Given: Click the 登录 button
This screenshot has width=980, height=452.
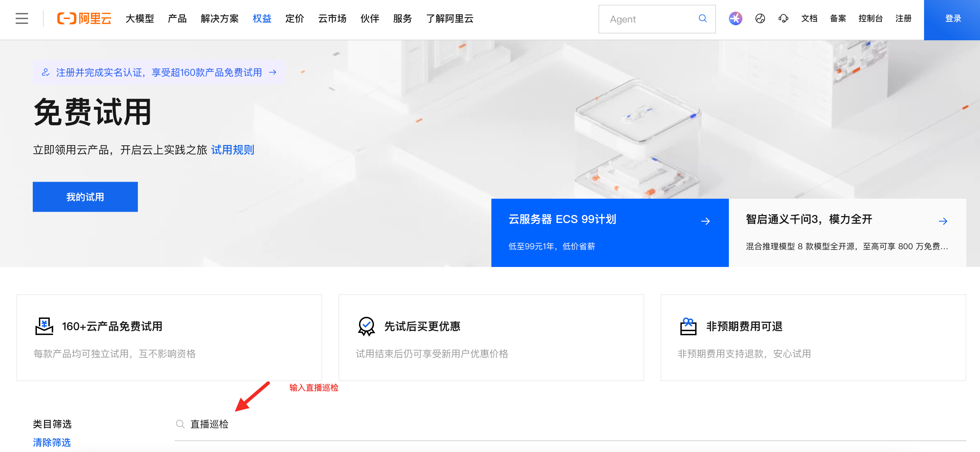Looking at the screenshot, I should (x=953, y=18).
